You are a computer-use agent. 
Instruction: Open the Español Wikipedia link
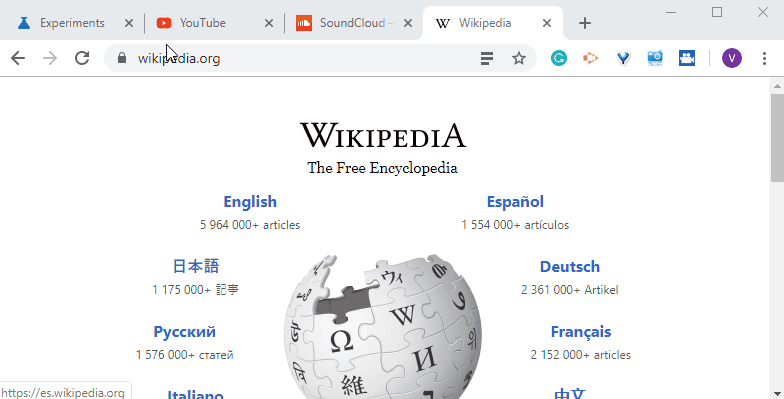click(515, 202)
